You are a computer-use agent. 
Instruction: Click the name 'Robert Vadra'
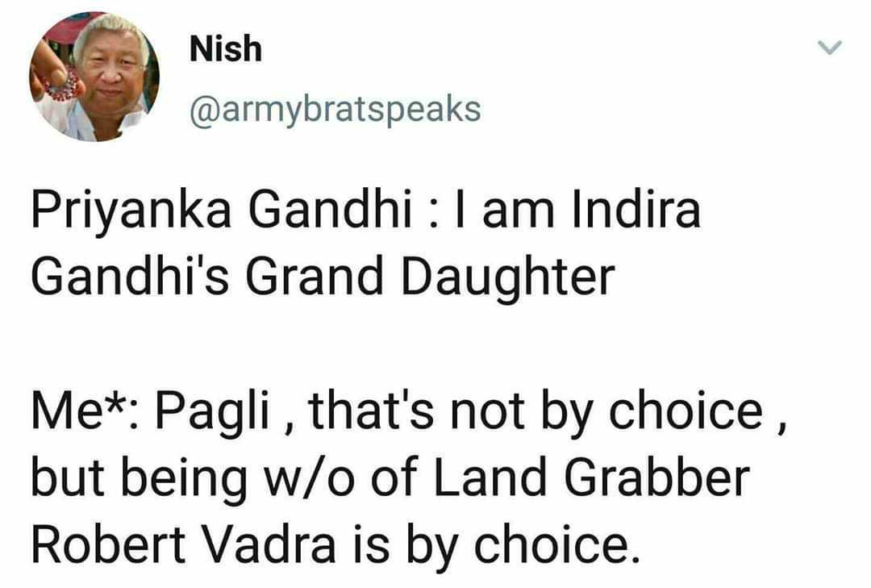[x=184, y=544]
